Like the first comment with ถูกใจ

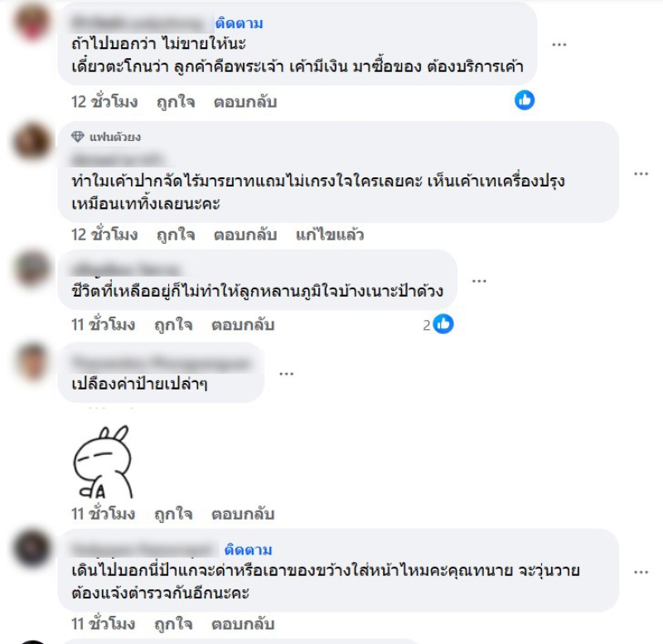(176, 102)
